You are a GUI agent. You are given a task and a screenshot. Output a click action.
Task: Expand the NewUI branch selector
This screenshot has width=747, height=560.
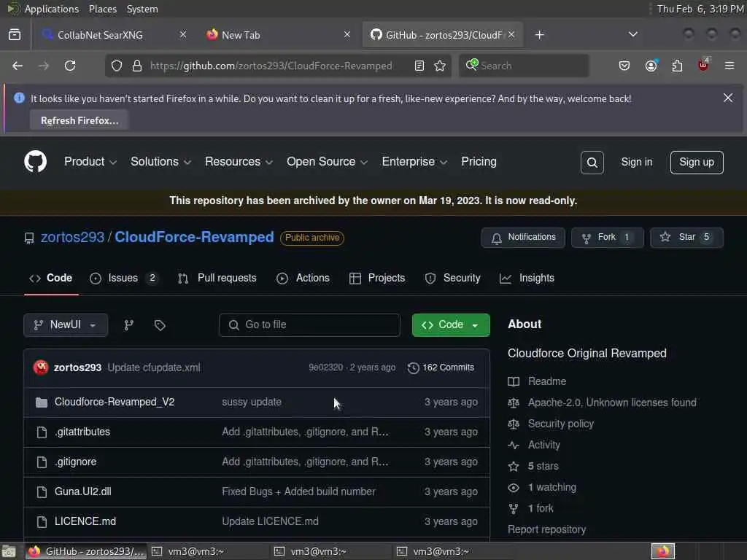click(66, 325)
